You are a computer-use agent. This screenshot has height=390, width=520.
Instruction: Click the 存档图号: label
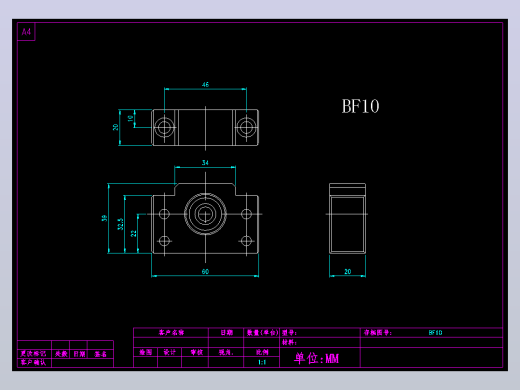click(378, 332)
